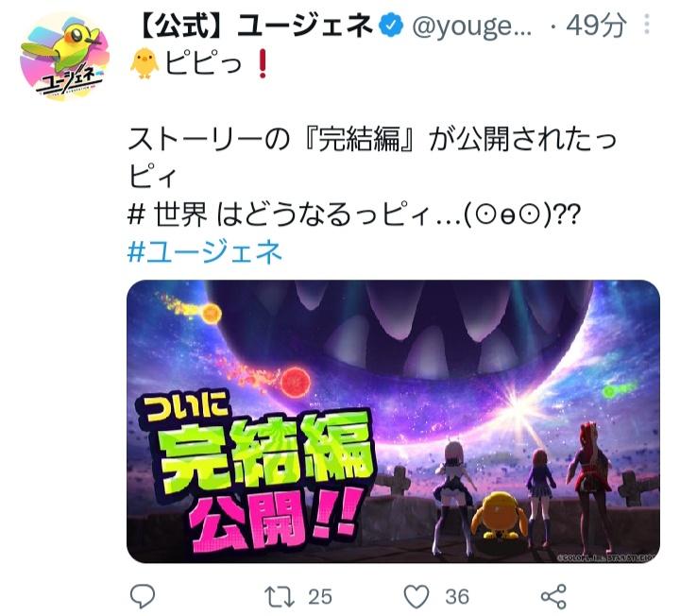View the like count 36

tap(457, 597)
